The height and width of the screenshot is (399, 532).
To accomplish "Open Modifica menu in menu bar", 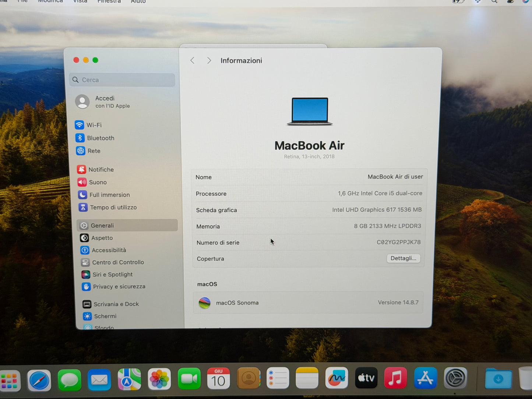I will tap(50, 1).
